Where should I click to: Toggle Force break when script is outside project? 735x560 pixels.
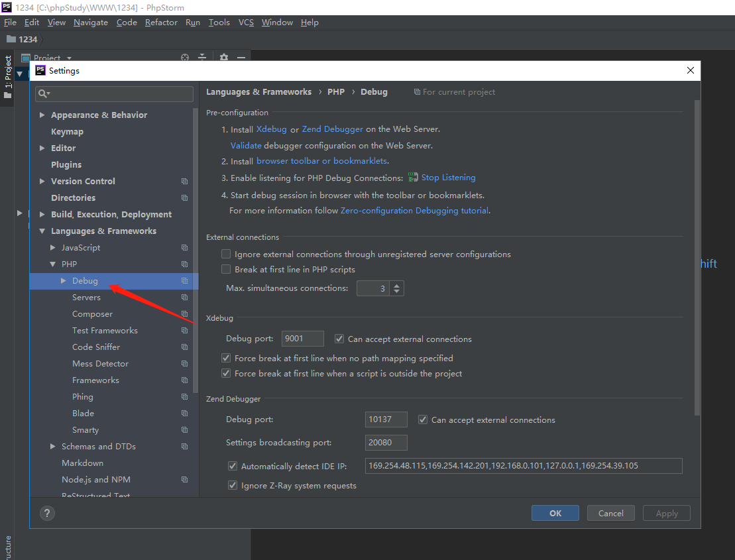[x=226, y=374]
